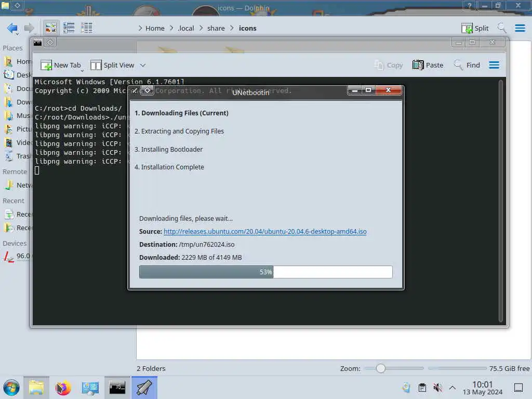Open Pictures in Dolphin Places panel
This screenshot has width=532, height=399.
point(17,129)
